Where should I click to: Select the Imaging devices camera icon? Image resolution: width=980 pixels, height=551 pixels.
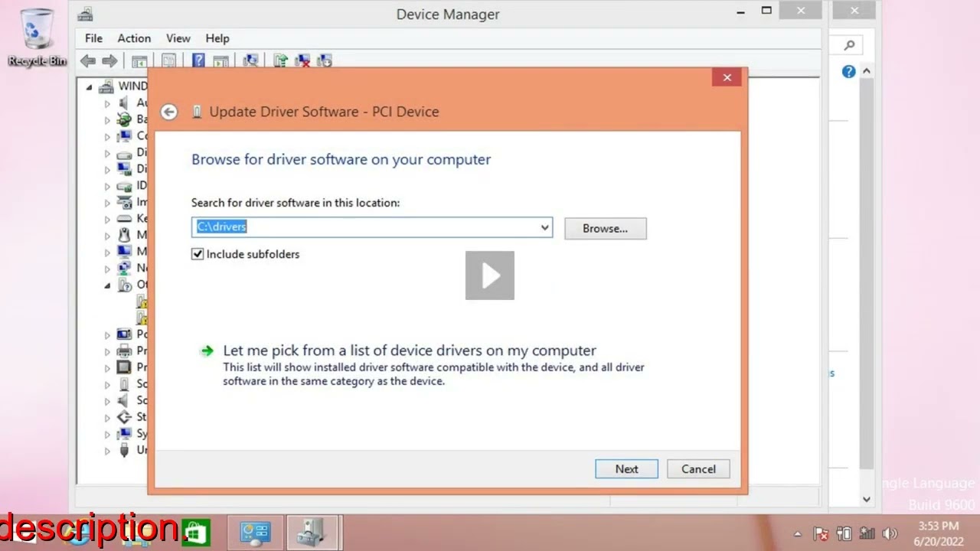[124, 203]
